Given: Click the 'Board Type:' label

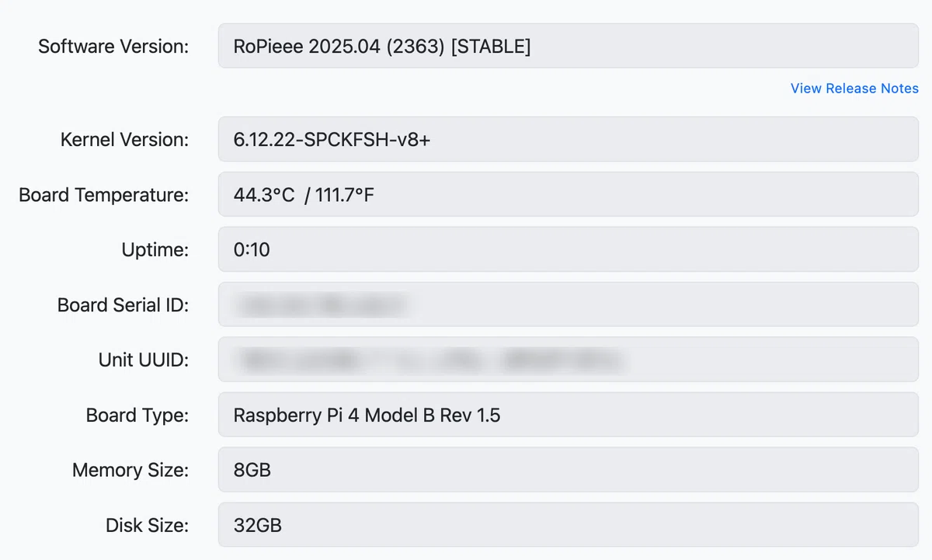Looking at the screenshot, I should tap(137, 416).
